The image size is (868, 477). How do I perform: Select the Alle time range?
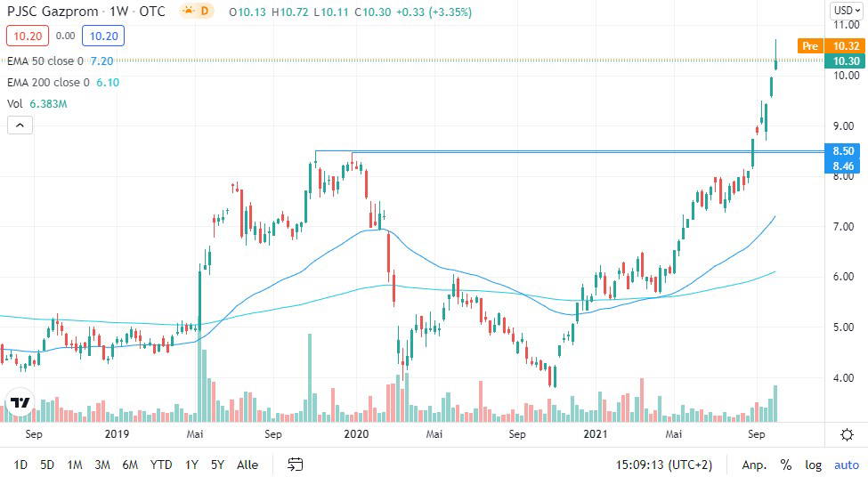coord(247,465)
